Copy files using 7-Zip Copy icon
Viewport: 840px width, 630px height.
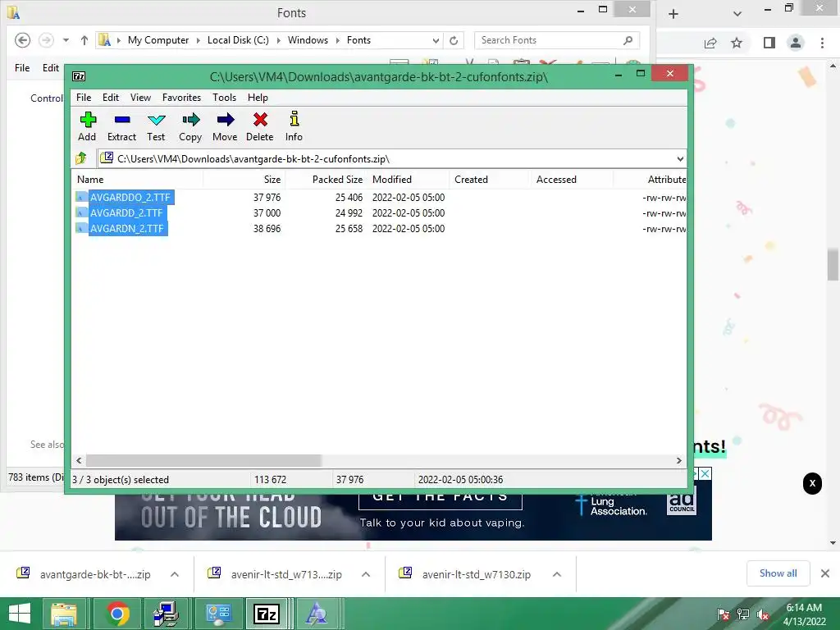pos(190,126)
